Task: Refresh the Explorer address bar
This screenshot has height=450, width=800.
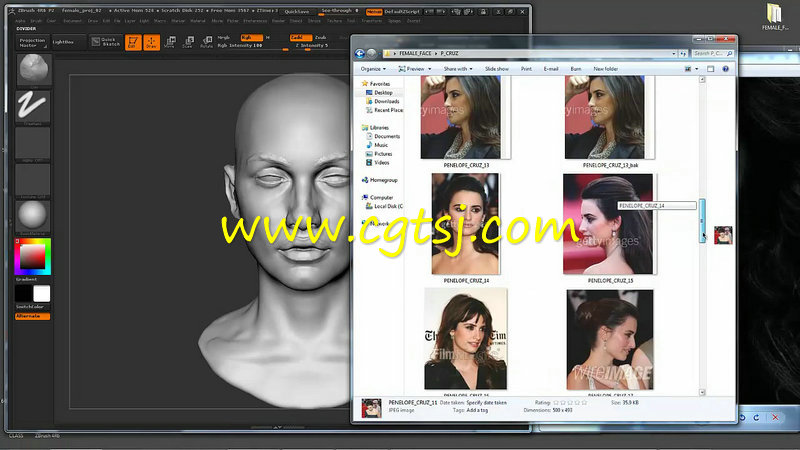Action: pyautogui.click(x=683, y=53)
